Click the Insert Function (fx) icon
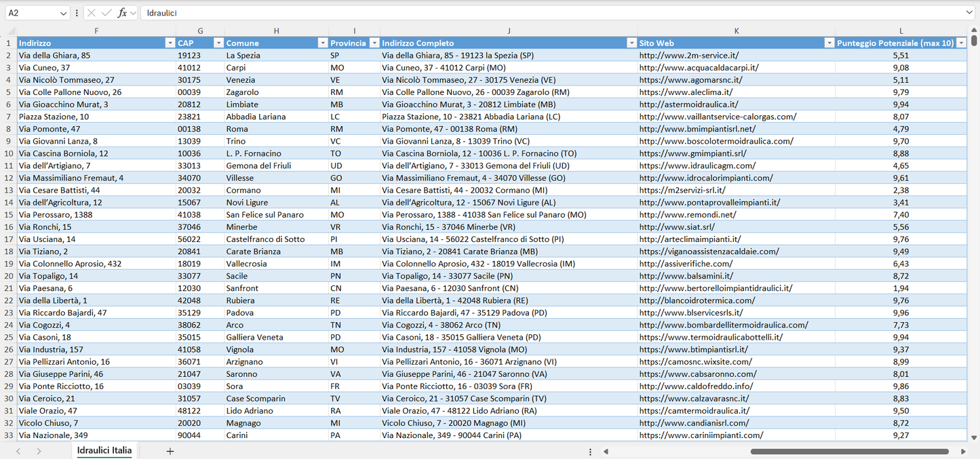 point(122,12)
